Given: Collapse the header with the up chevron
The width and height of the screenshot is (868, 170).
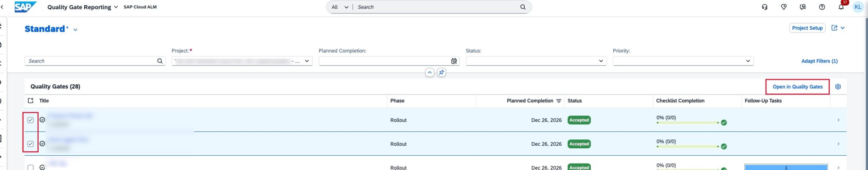Looking at the screenshot, I should pyautogui.click(x=429, y=72).
